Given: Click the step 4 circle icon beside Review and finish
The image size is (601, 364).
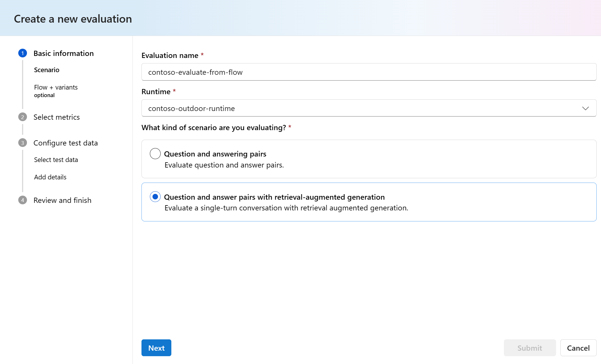Looking at the screenshot, I should tap(23, 200).
